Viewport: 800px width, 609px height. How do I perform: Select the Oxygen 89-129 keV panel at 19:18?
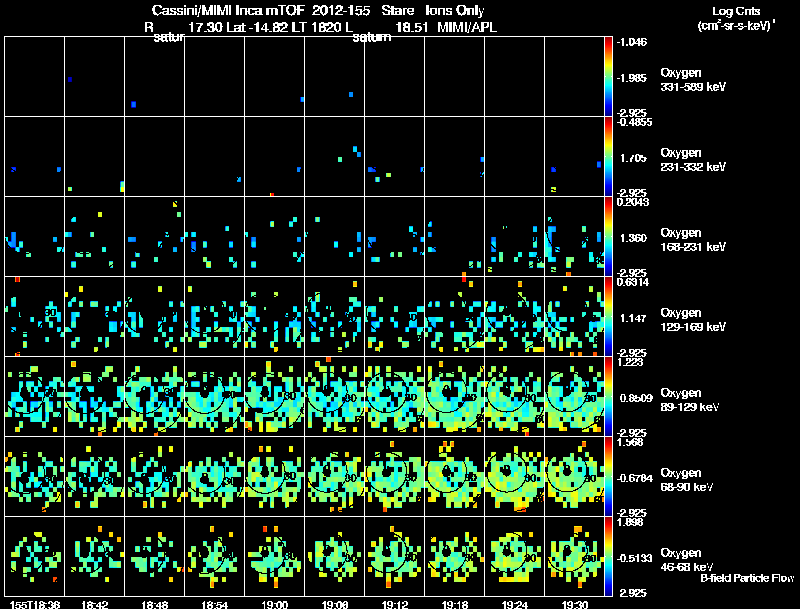click(x=455, y=396)
